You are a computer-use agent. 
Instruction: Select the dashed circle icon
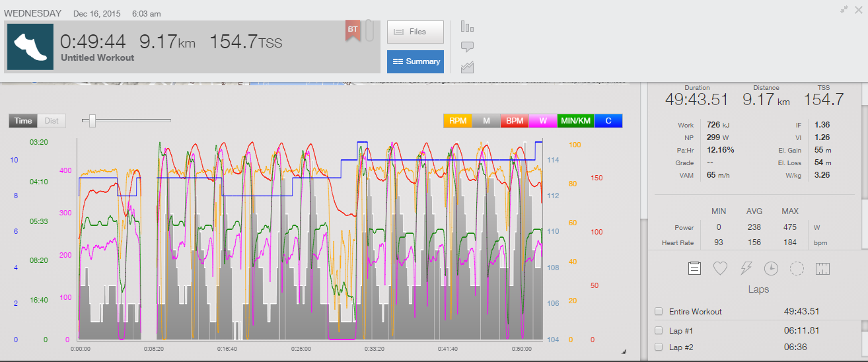pos(797,268)
